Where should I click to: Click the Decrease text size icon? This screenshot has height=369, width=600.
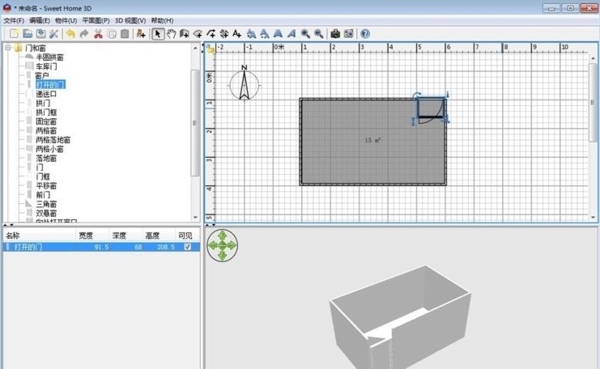(x=264, y=34)
